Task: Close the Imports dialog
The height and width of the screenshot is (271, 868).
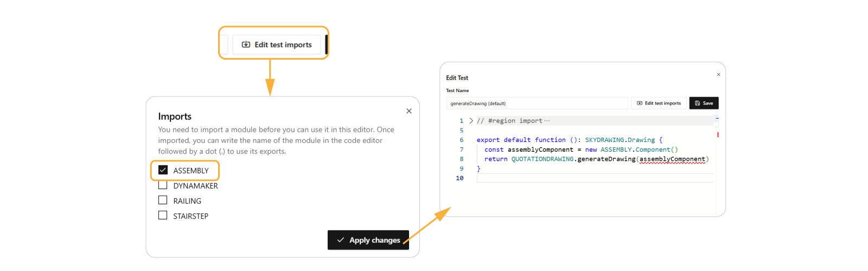Action: [x=409, y=111]
